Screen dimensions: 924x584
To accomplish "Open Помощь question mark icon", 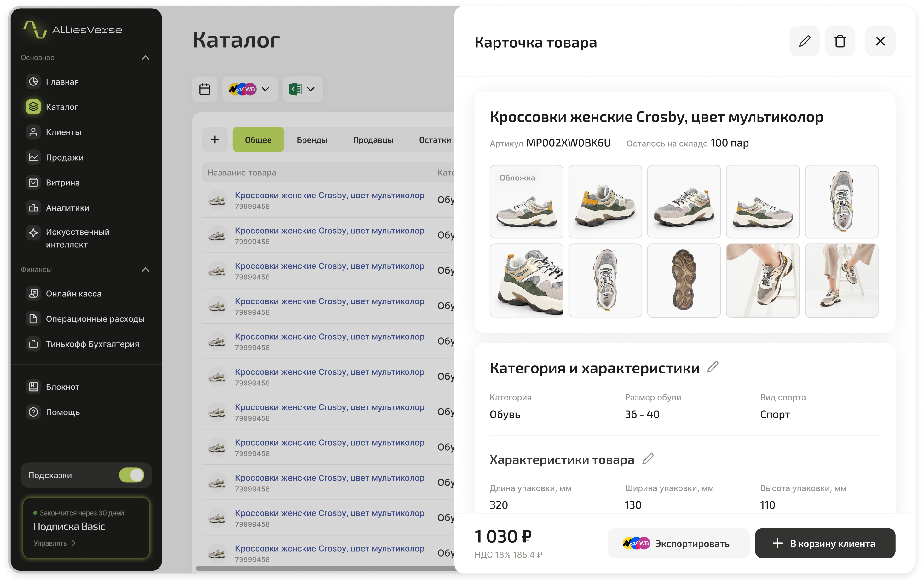I will [x=33, y=412].
